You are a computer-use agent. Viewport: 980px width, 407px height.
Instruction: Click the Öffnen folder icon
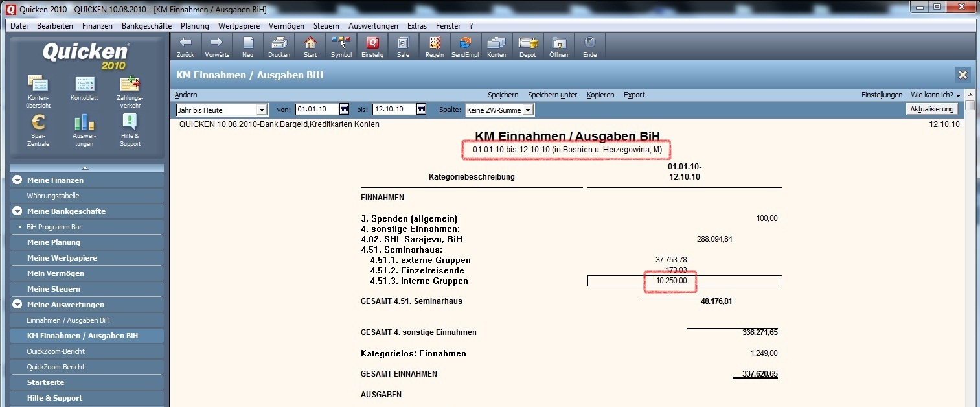pos(558,47)
